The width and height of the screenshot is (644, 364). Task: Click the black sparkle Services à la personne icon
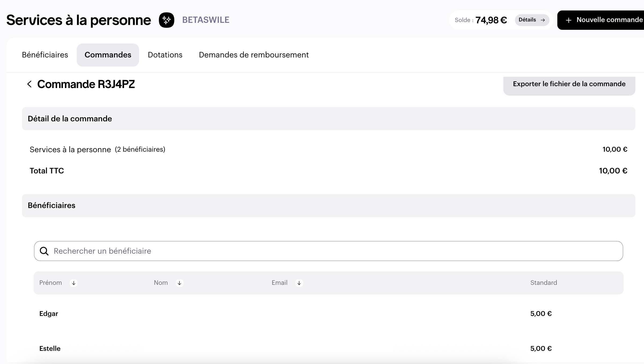pyautogui.click(x=166, y=20)
